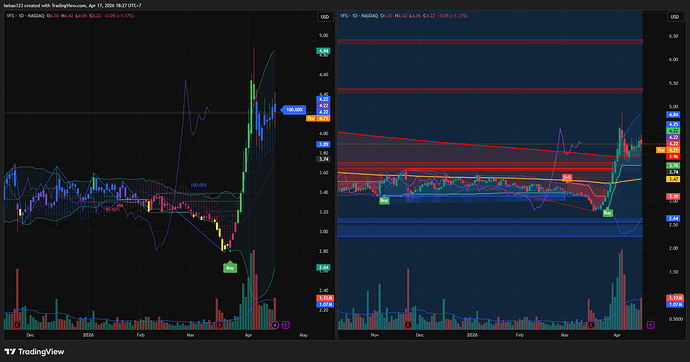Click the green 2.64 label on left chart
The image size is (690, 362).
pyautogui.click(x=323, y=267)
